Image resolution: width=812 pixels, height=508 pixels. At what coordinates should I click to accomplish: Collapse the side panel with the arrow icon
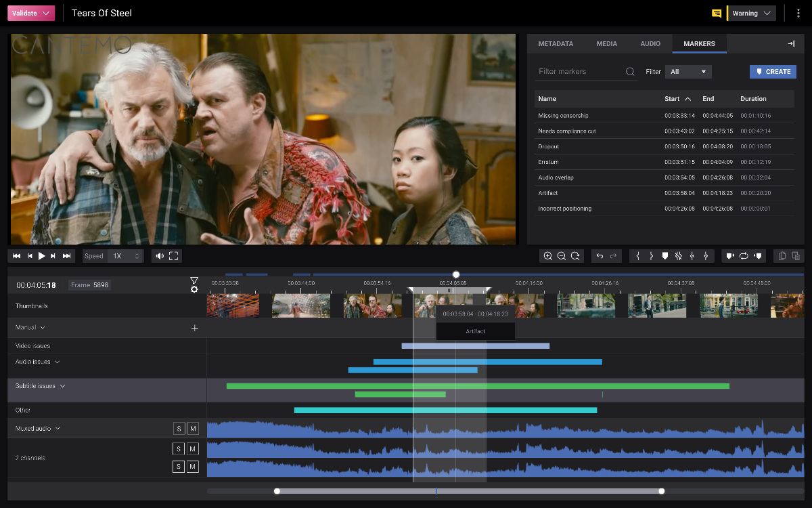(x=791, y=43)
